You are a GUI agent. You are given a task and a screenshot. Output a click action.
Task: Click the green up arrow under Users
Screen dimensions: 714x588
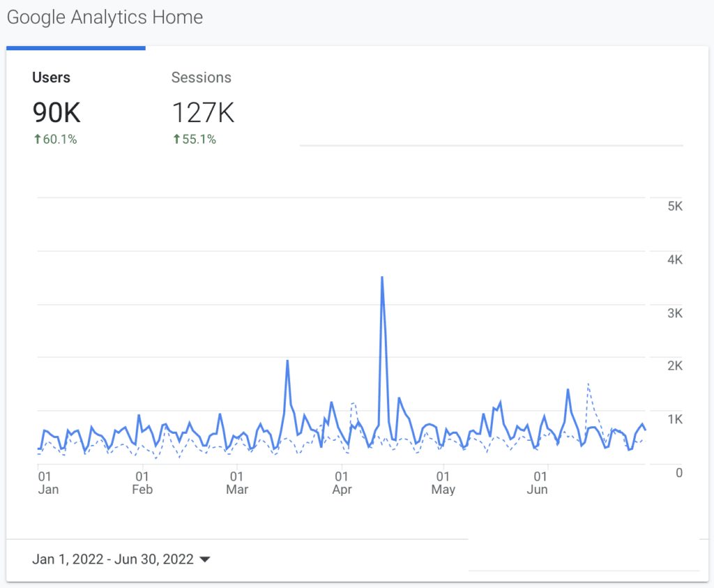[38, 139]
